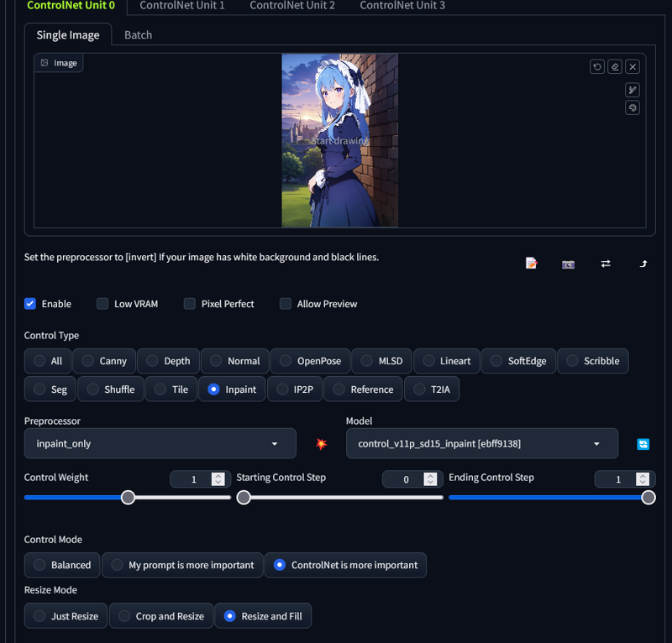
Task: Select the All control type
Action: point(48,361)
